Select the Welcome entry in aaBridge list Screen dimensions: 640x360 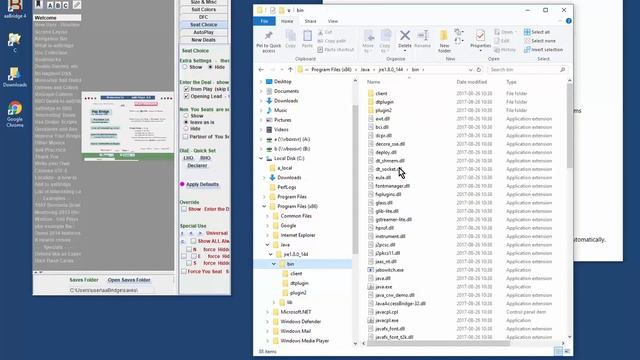57,18
